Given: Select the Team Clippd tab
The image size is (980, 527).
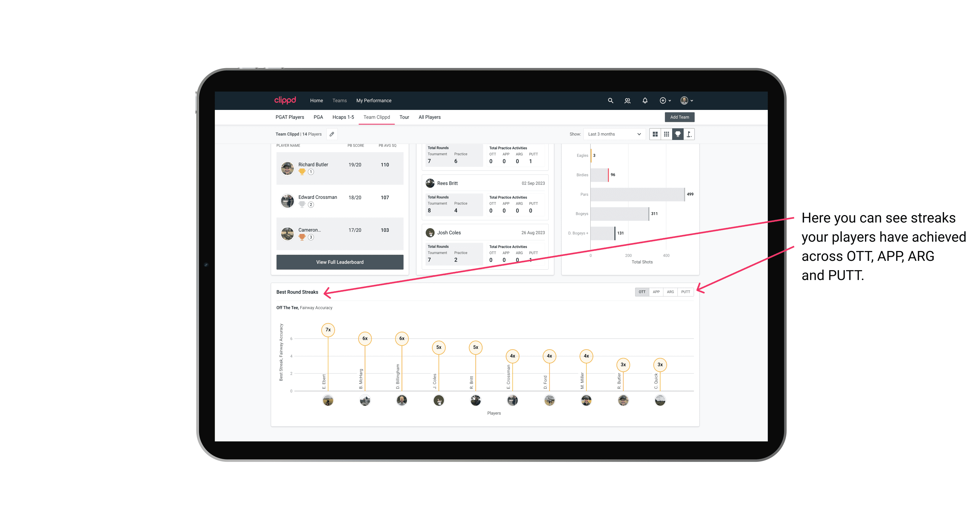Looking at the screenshot, I should pyautogui.click(x=377, y=117).
